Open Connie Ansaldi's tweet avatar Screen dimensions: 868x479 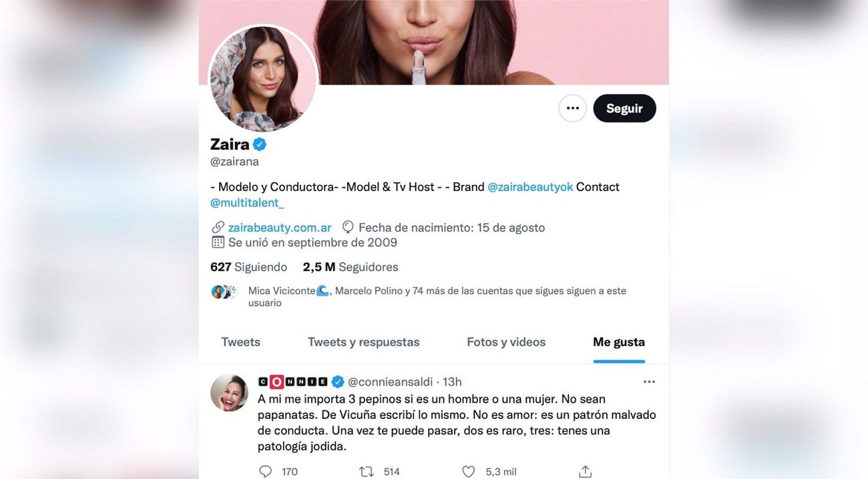229,393
